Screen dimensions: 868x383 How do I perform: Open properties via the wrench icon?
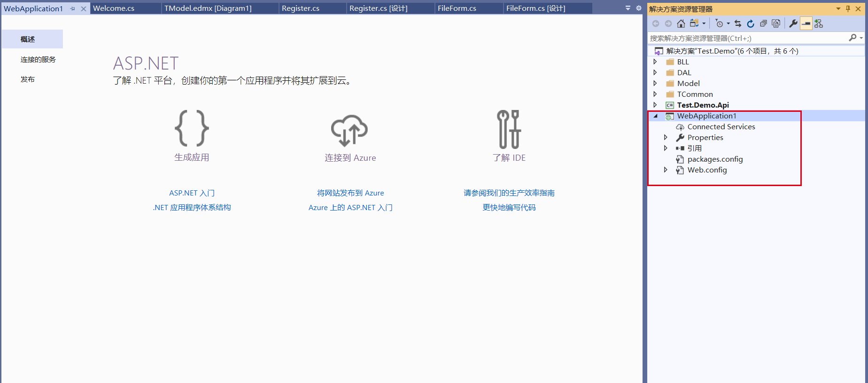[x=793, y=23]
